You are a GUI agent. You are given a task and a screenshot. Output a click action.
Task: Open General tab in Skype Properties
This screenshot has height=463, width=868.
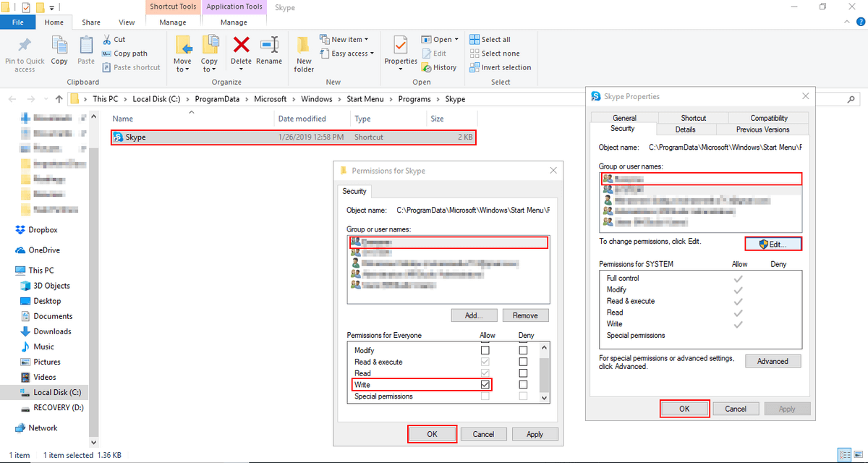point(624,118)
